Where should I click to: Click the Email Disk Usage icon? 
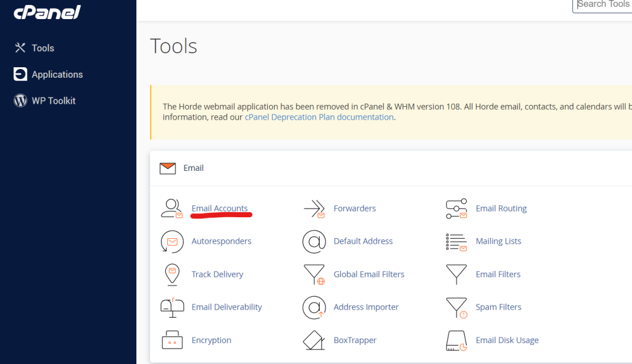[457, 341]
